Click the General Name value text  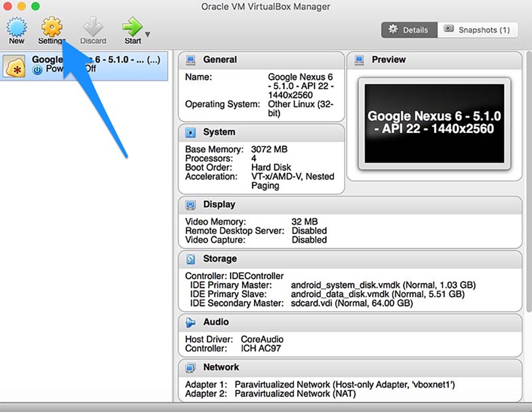(x=300, y=86)
